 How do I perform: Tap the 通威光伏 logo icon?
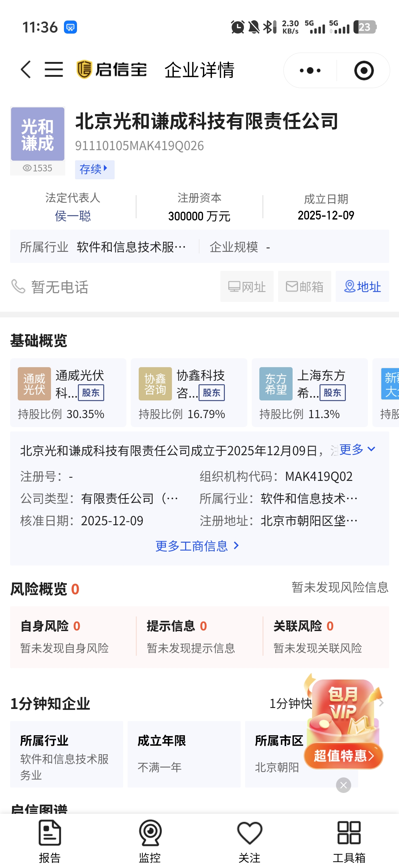[34, 384]
